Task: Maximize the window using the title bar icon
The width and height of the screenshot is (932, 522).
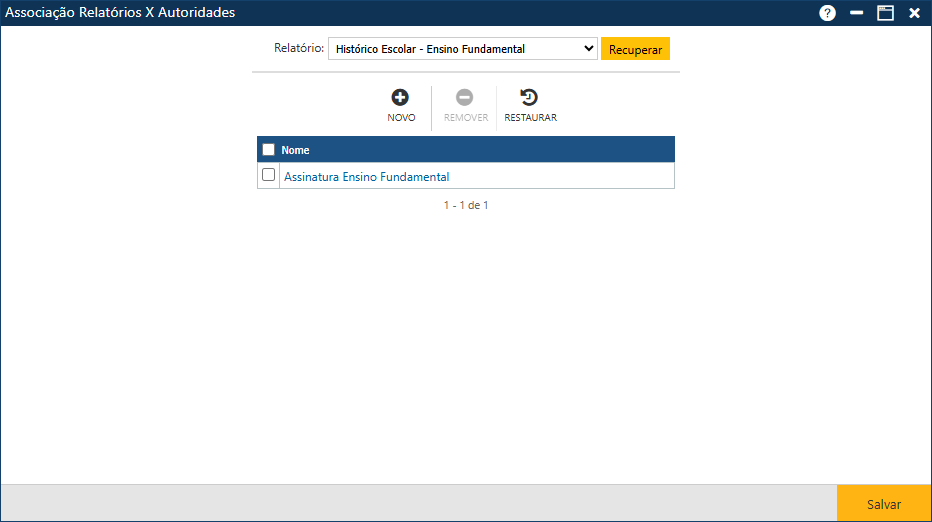Action: [x=886, y=12]
